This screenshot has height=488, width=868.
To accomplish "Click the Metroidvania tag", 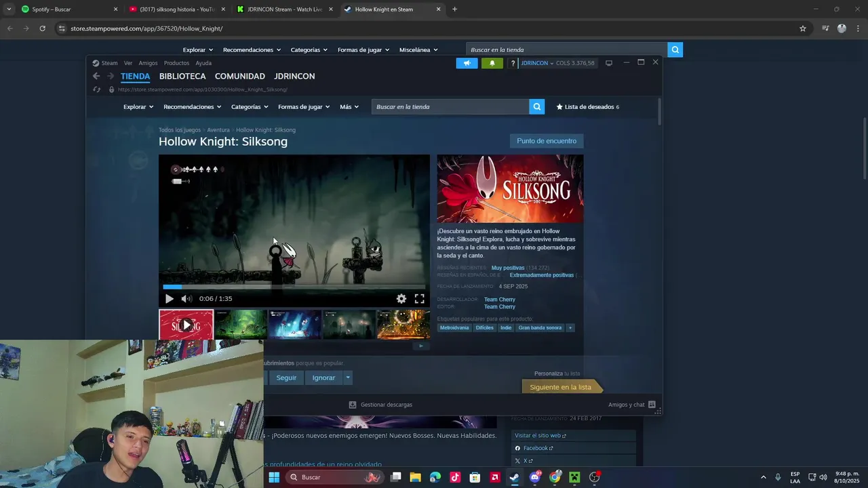I will (x=454, y=328).
